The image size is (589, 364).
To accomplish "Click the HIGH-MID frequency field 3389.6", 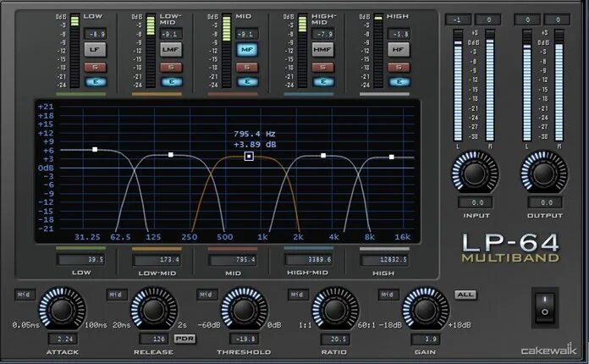I will (309, 260).
